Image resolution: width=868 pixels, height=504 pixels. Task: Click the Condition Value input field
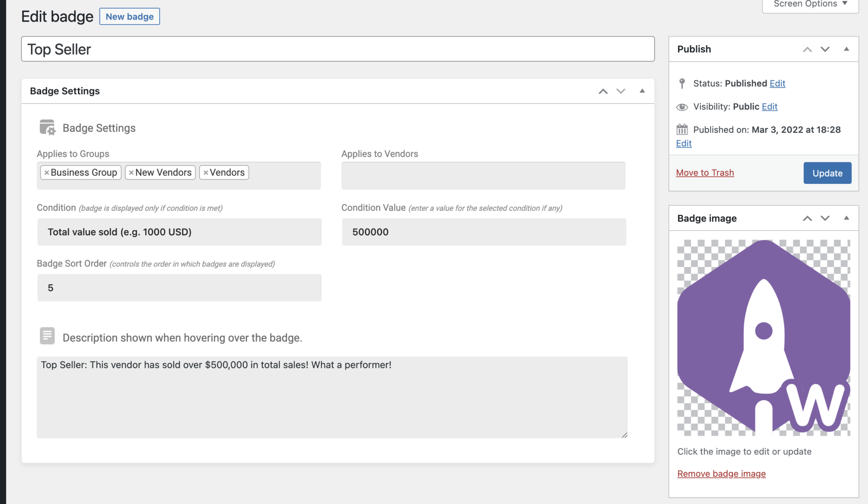pos(484,231)
